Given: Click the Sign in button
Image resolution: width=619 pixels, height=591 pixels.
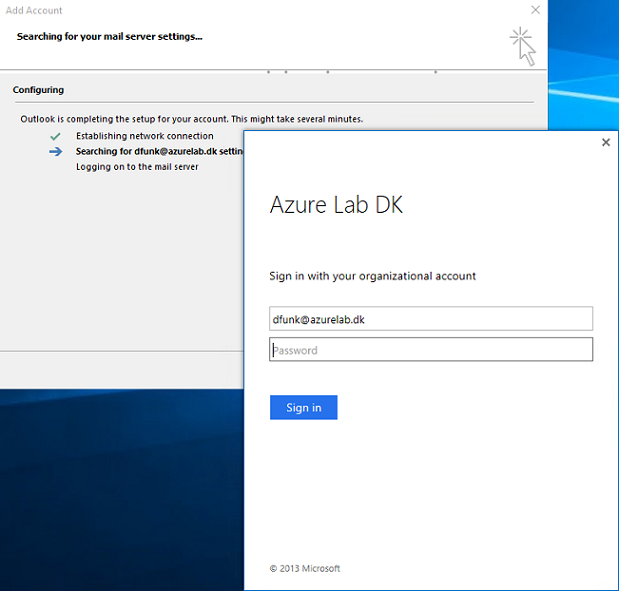Looking at the screenshot, I should pos(304,407).
